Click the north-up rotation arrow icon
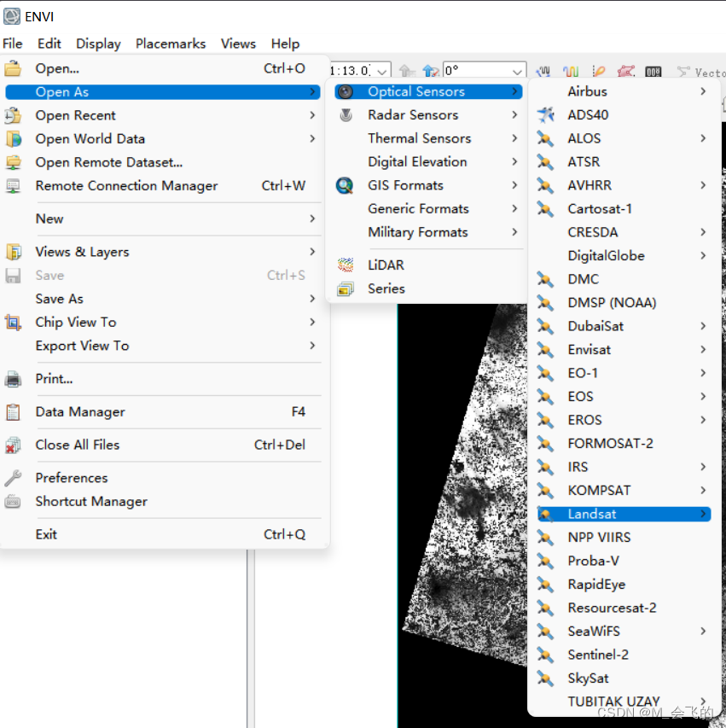726x728 pixels. coord(431,71)
